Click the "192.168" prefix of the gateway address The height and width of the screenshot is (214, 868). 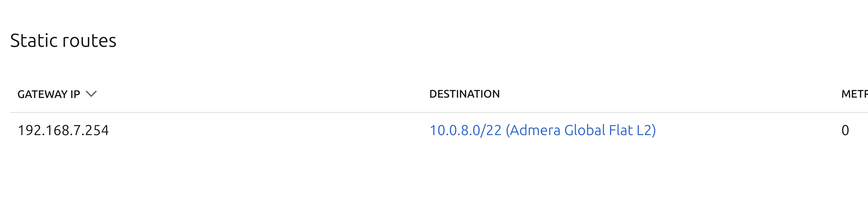pos(39,130)
